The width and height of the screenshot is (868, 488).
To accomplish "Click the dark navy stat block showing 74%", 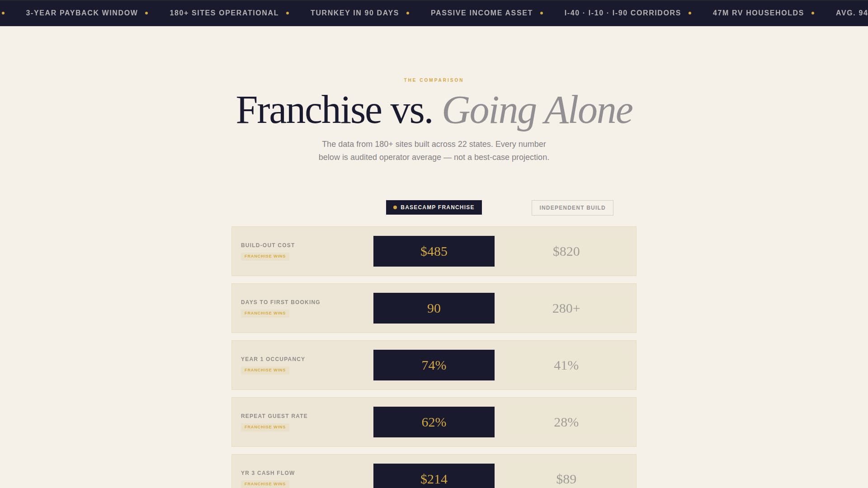I will pos(434,365).
